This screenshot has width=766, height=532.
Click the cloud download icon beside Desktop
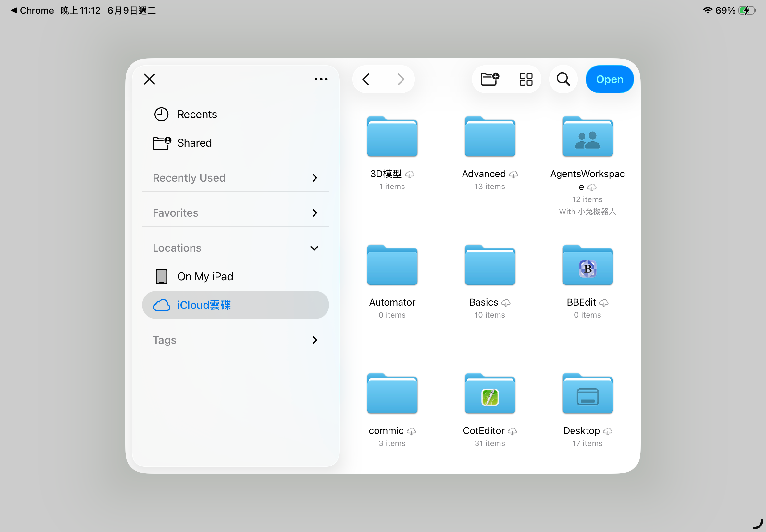(x=608, y=431)
